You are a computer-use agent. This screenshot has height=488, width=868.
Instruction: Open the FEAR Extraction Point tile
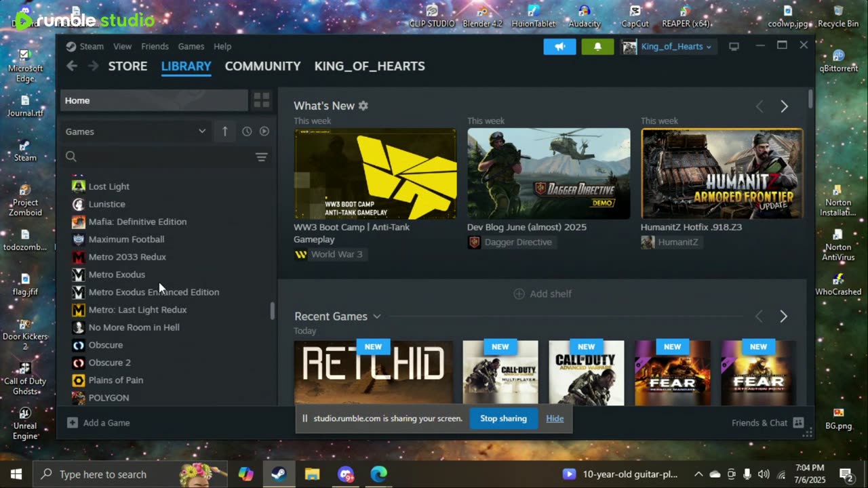click(x=758, y=372)
